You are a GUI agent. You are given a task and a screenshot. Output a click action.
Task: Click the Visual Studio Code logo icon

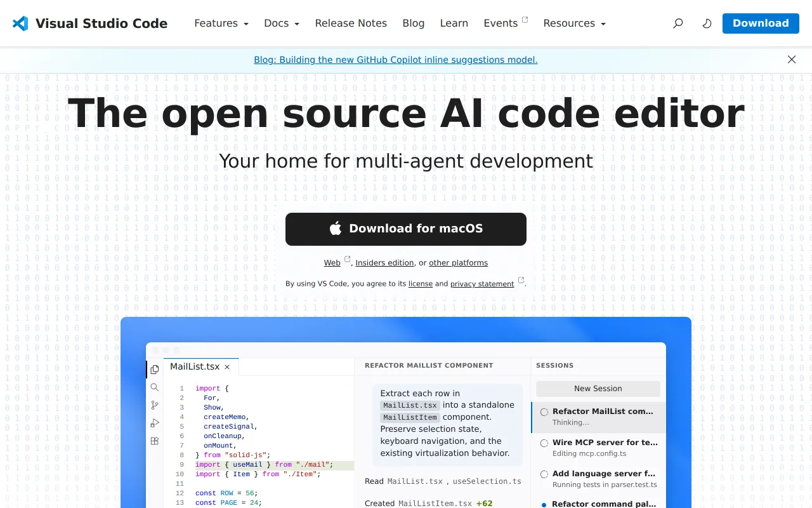click(20, 23)
